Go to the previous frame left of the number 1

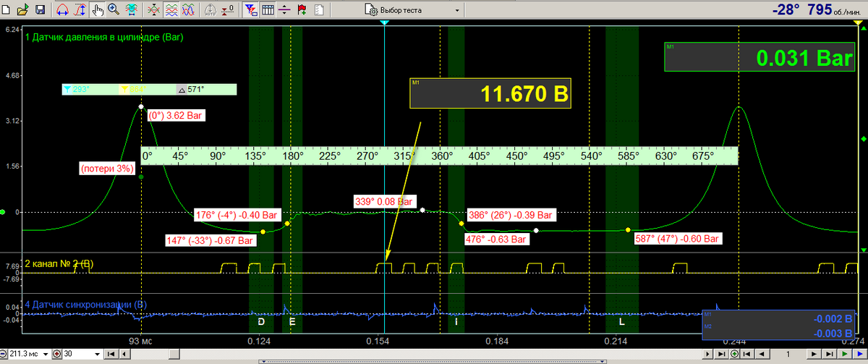(x=762, y=354)
